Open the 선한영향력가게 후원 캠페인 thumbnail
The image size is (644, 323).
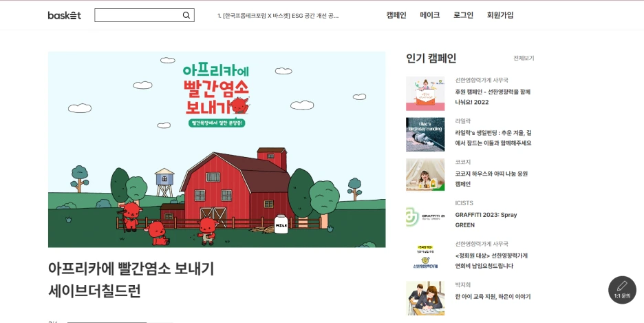coord(425,93)
